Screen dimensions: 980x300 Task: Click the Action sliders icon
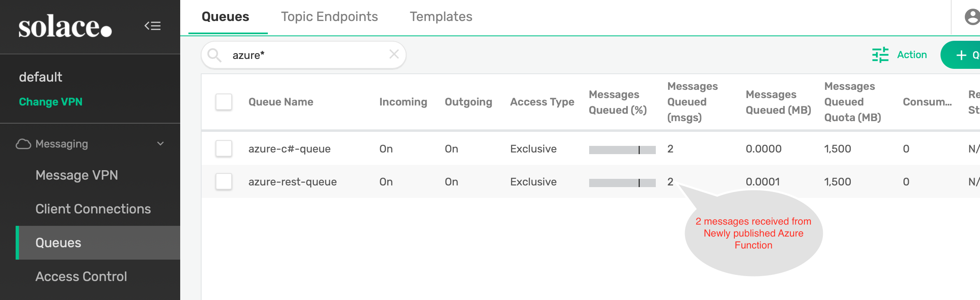(x=880, y=55)
